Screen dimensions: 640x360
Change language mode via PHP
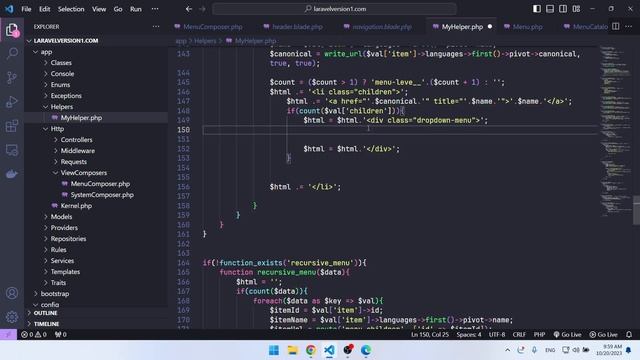[539, 335]
